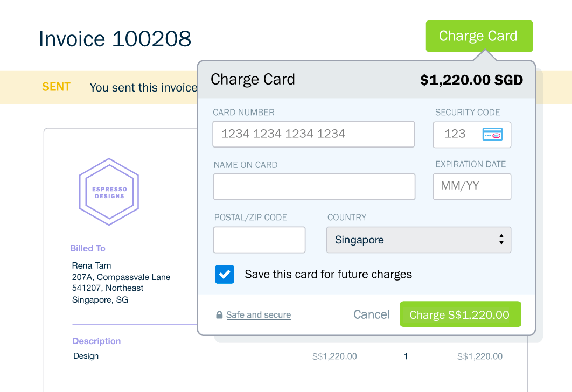The image size is (572, 392).
Task: Click the card security code icon
Action: pyautogui.click(x=492, y=135)
